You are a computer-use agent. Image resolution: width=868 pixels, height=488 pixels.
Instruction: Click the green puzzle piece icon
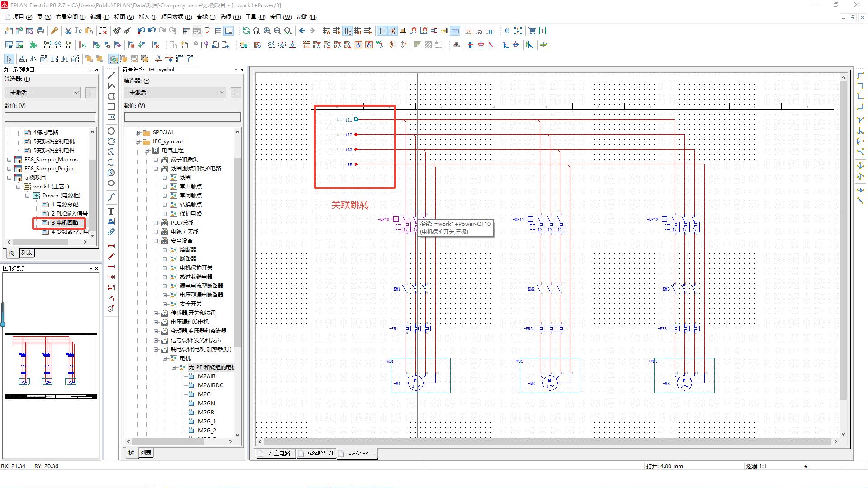[33, 45]
